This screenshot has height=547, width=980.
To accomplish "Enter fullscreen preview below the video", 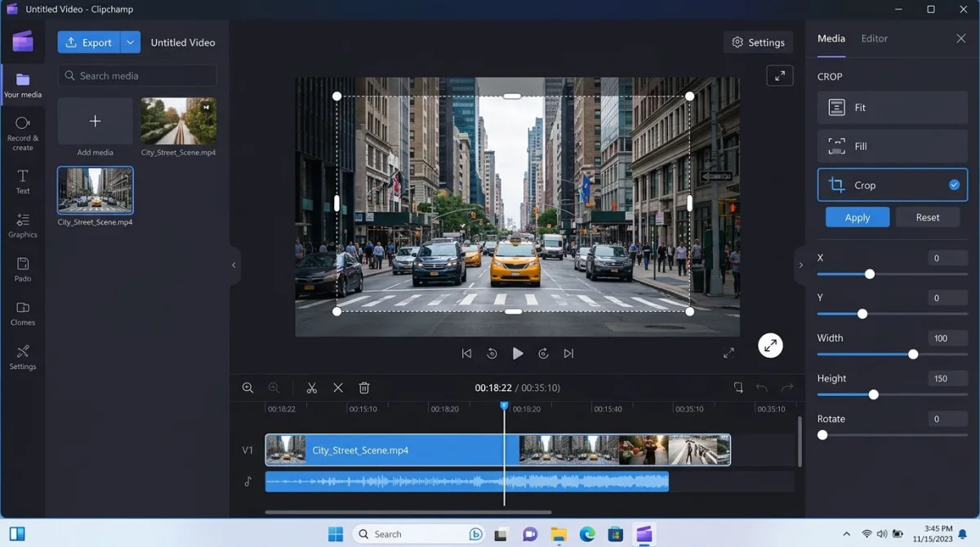I will [x=728, y=353].
